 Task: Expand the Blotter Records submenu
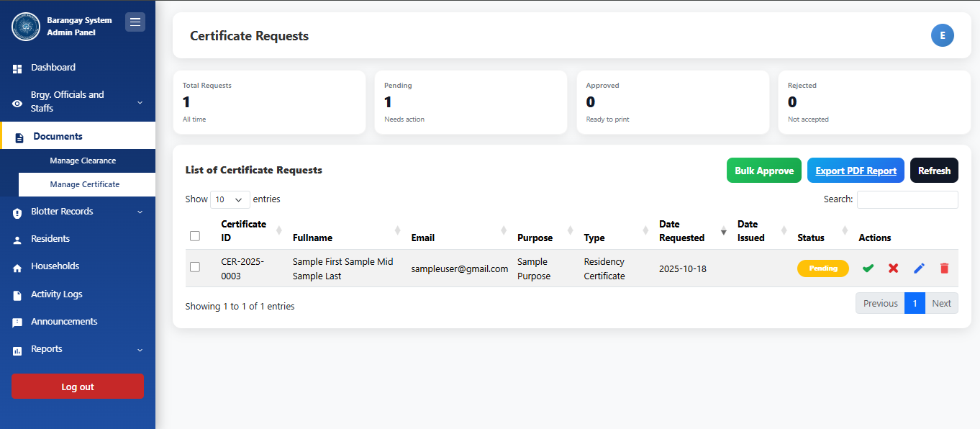click(78, 212)
